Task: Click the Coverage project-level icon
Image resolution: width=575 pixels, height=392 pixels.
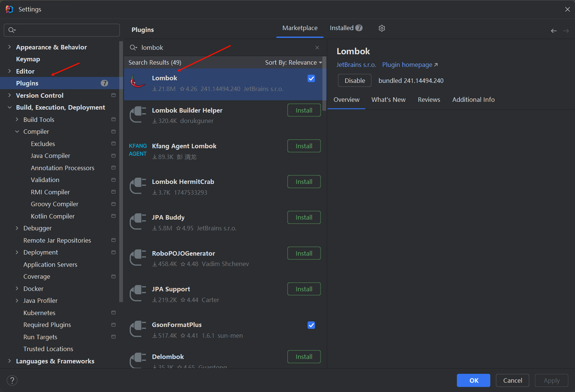Action: point(113,276)
